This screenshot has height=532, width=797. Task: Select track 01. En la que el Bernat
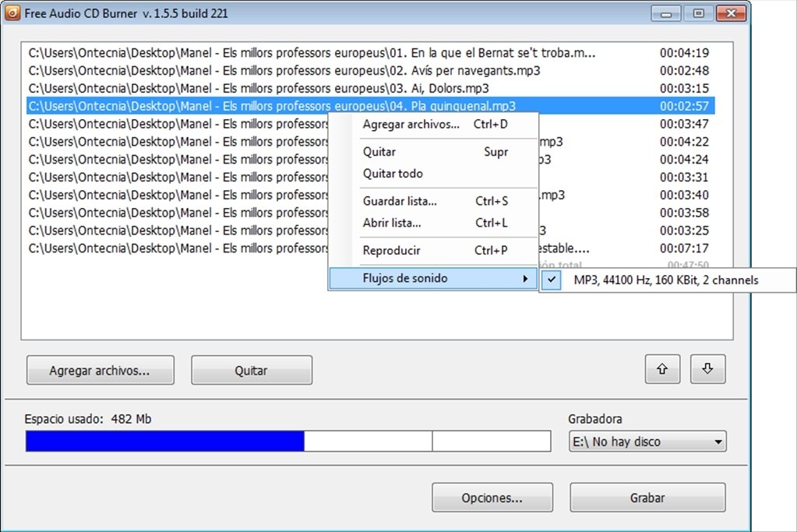(x=371, y=53)
